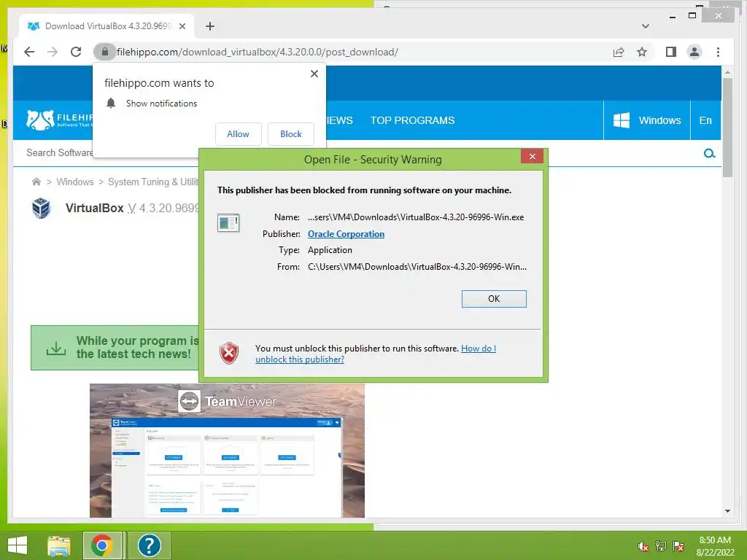
Task: View site information lock icon
Action: point(104,52)
